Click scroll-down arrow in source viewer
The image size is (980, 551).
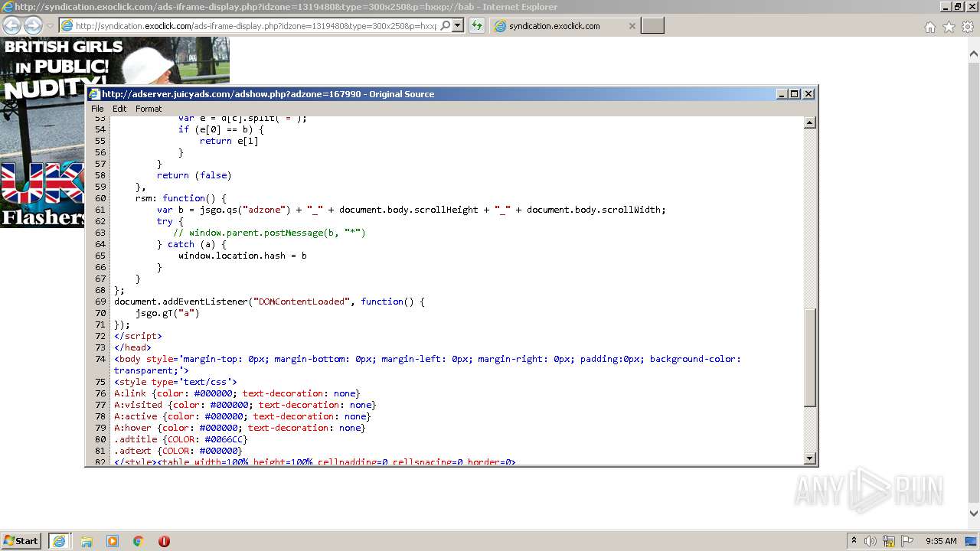click(810, 458)
